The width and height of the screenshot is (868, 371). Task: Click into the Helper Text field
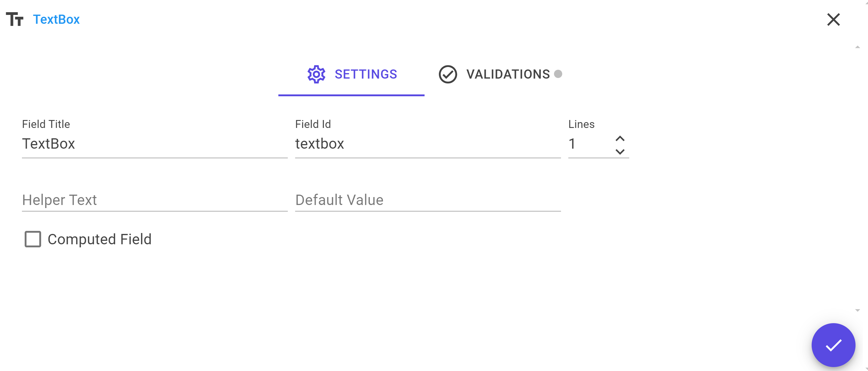(x=155, y=200)
